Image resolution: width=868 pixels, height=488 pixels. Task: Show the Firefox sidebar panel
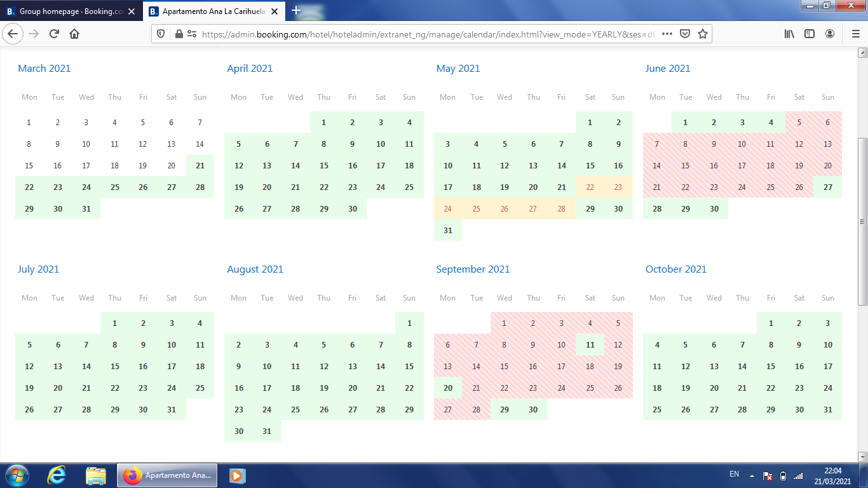click(809, 34)
